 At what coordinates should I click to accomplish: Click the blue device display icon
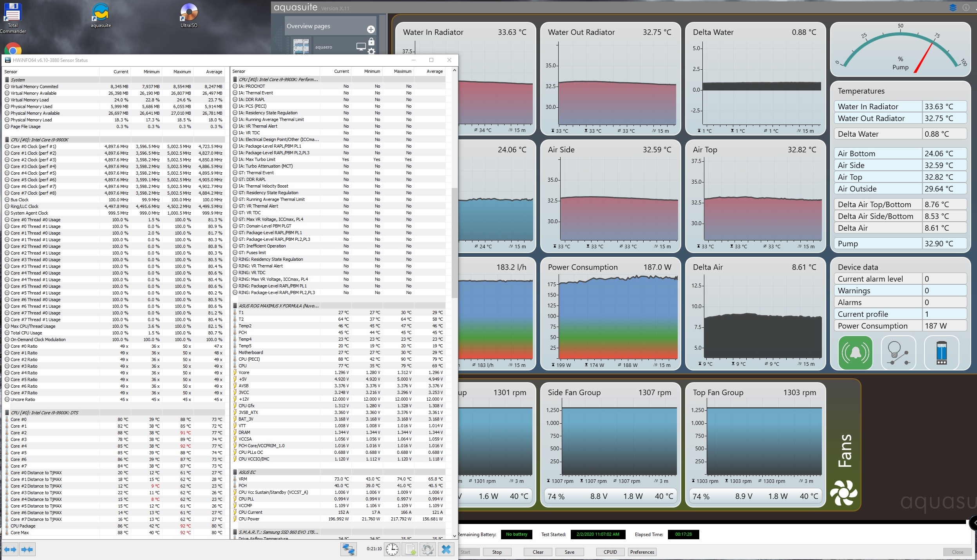coord(941,353)
